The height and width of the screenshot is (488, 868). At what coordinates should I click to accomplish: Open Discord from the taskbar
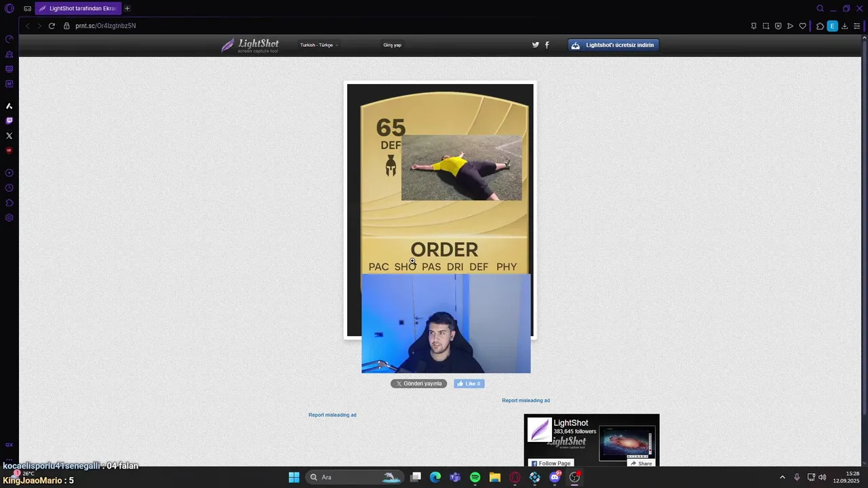pos(555,477)
